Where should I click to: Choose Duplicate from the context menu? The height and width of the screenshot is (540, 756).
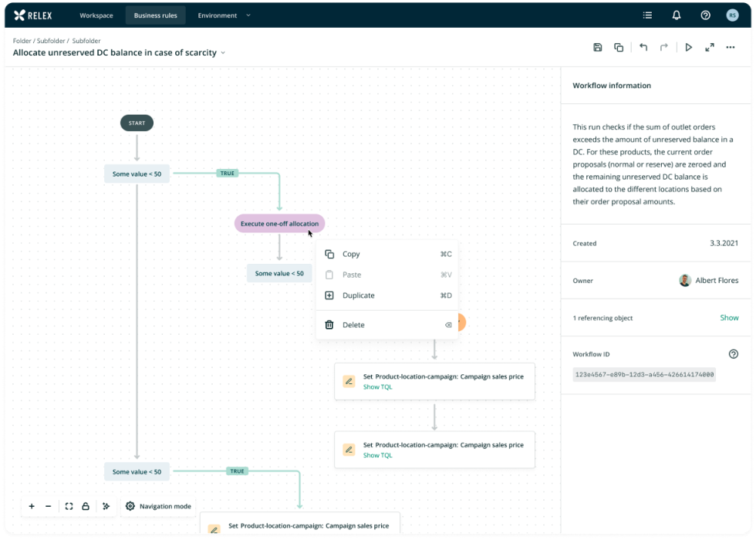pos(358,295)
